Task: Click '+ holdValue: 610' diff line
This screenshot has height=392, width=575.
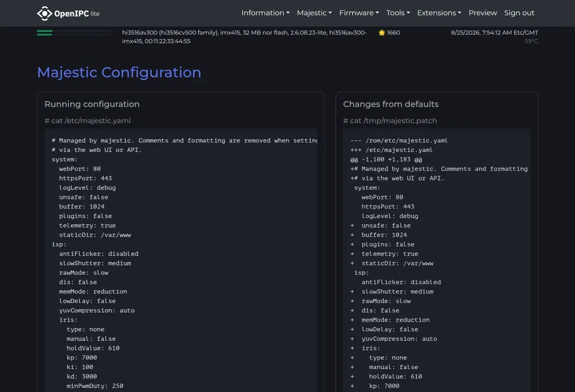Action: [x=386, y=376]
